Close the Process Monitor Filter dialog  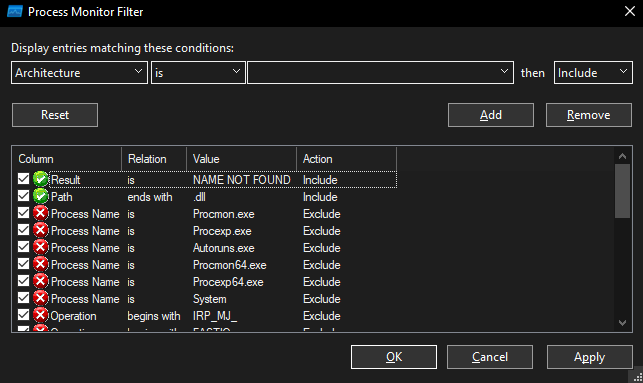(630, 11)
